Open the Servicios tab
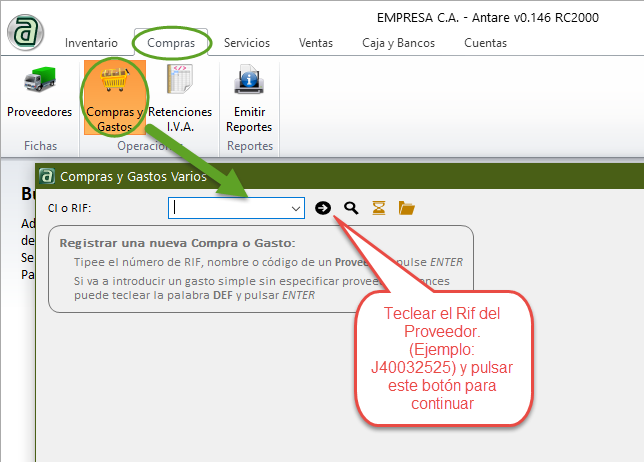The width and height of the screenshot is (644, 462). tap(246, 43)
